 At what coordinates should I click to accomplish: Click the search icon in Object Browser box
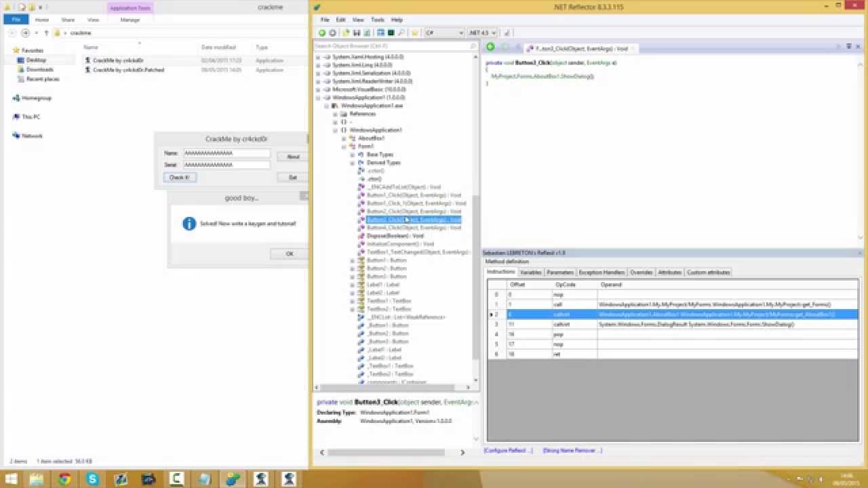click(x=473, y=46)
